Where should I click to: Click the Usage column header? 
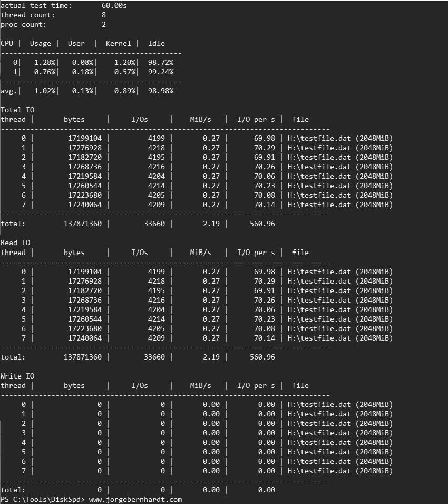click(x=40, y=43)
